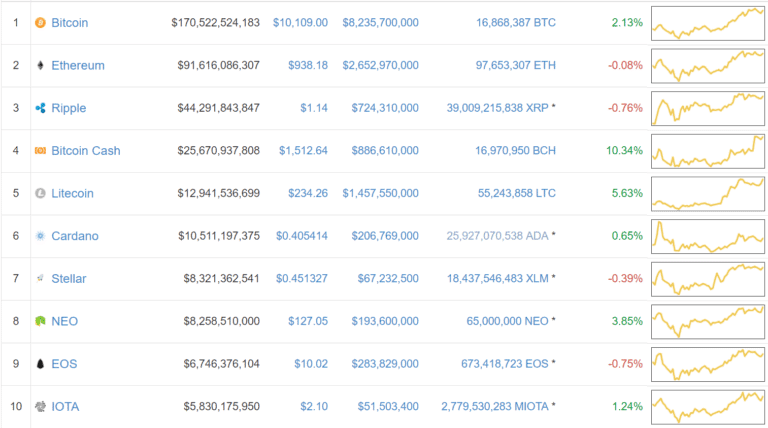The height and width of the screenshot is (428, 768).
Task: View EOS price sparkline chart
Action: tap(708, 364)
